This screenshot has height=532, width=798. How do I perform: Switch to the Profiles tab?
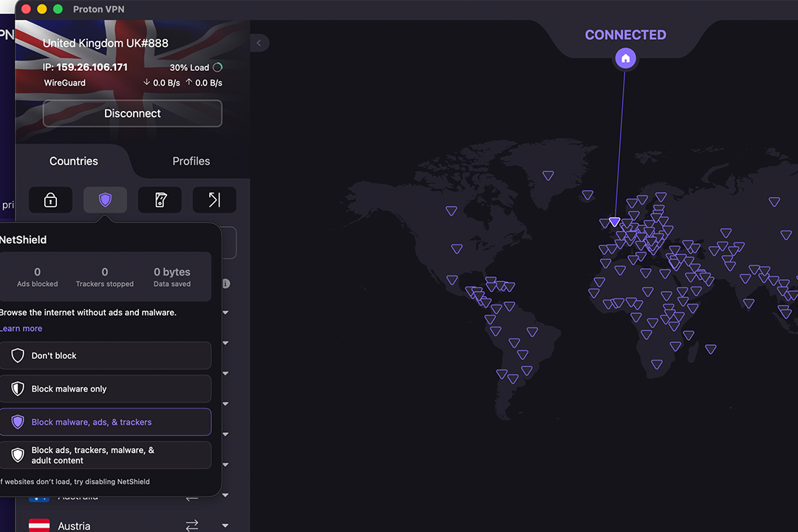pyautogui.click(x=191, y=161)
